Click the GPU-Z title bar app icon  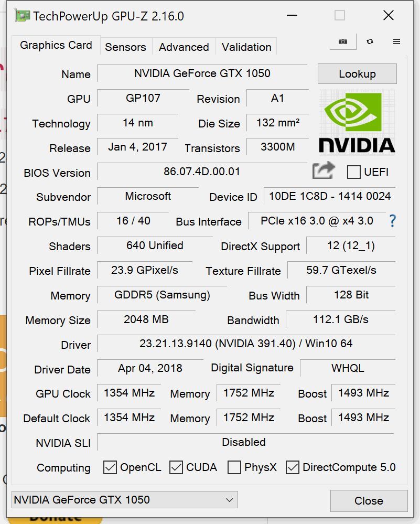pyautogui.click(x=22, y=16)
